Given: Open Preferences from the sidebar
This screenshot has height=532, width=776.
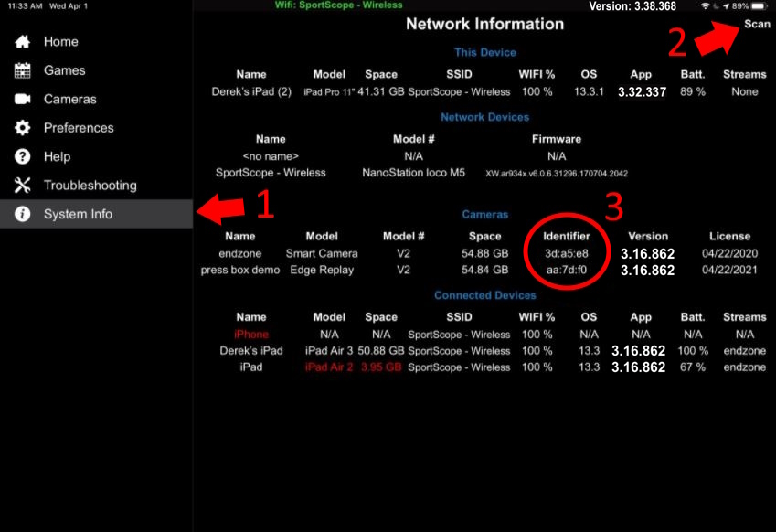Looking at the screenshot, I should point(79,128).
